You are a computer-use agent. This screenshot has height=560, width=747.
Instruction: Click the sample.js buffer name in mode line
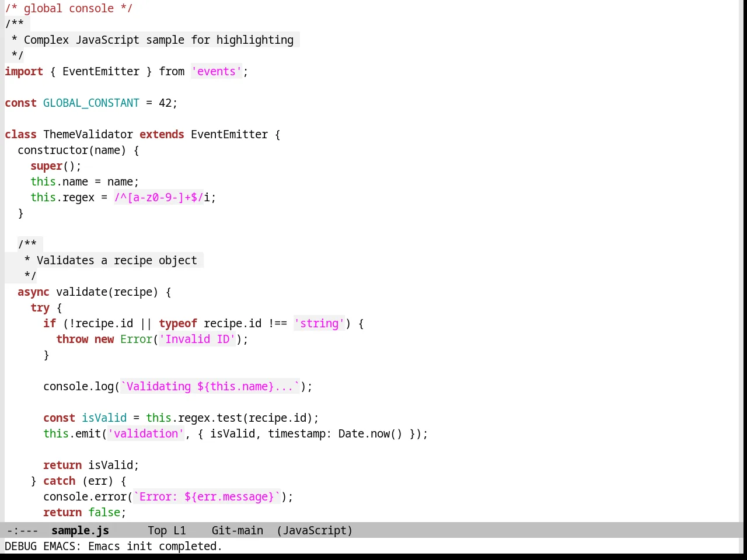point(80,530)
